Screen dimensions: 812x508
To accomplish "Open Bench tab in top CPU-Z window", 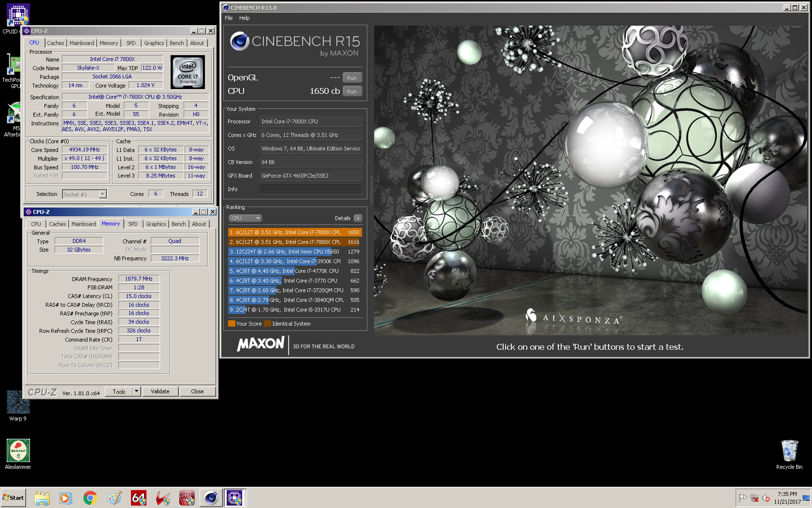I will (x=177, y=43).
